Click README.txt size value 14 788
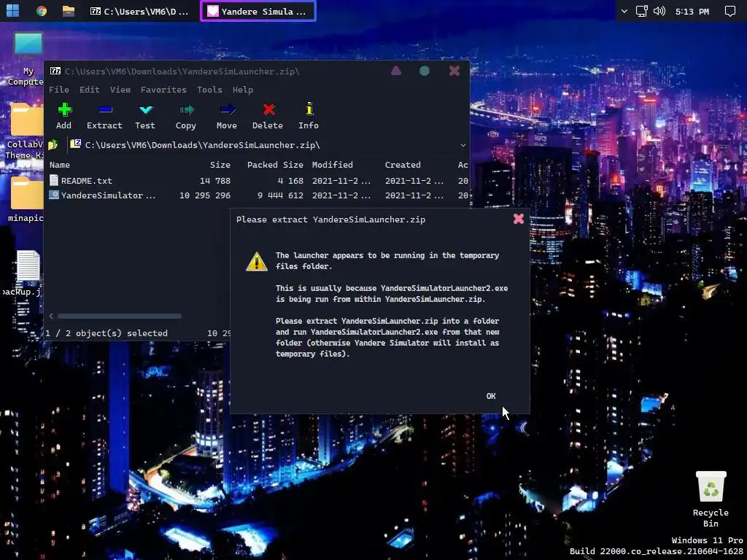Viewport: 747px width, 560px height. pos(215,181)
